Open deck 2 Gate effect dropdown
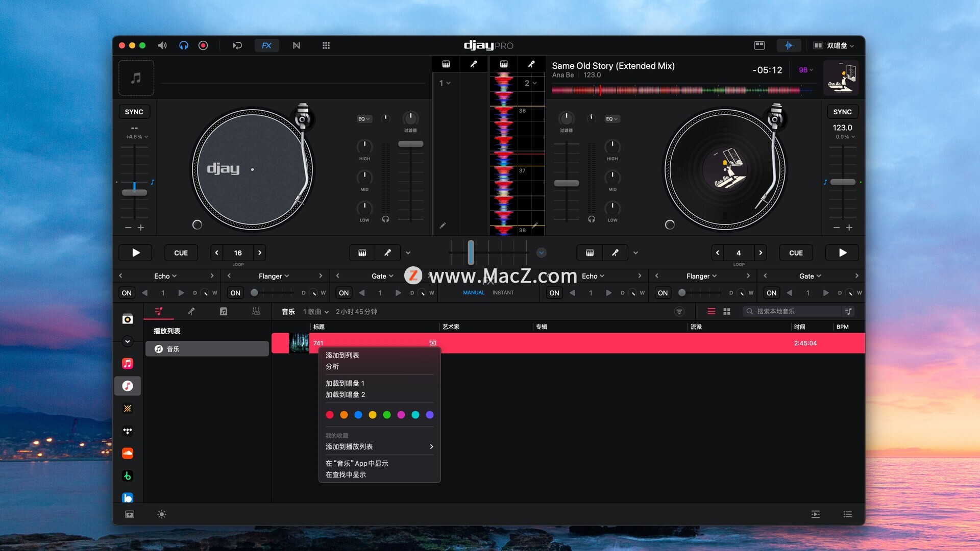This screenshot has height=551, width=980. coord(810,276)
